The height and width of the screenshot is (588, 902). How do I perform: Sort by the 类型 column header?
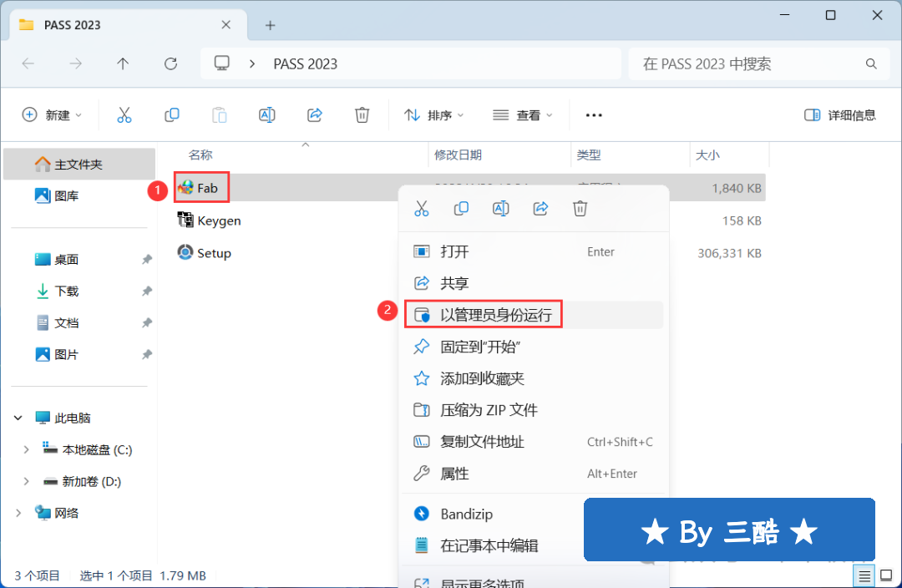589,155
